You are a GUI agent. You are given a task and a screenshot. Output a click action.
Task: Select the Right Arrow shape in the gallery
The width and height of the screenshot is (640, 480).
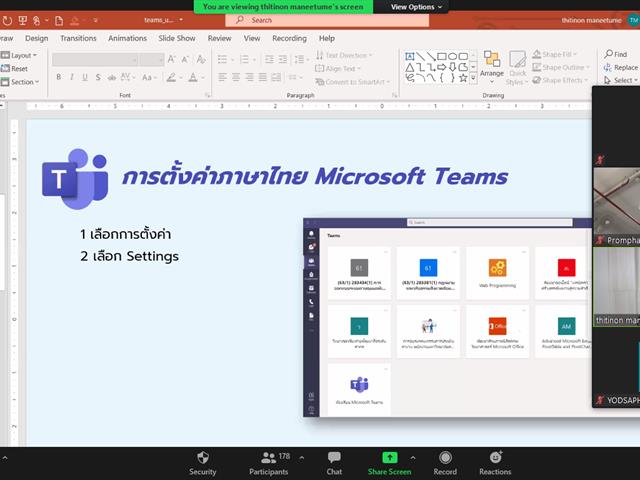(442, 67)
